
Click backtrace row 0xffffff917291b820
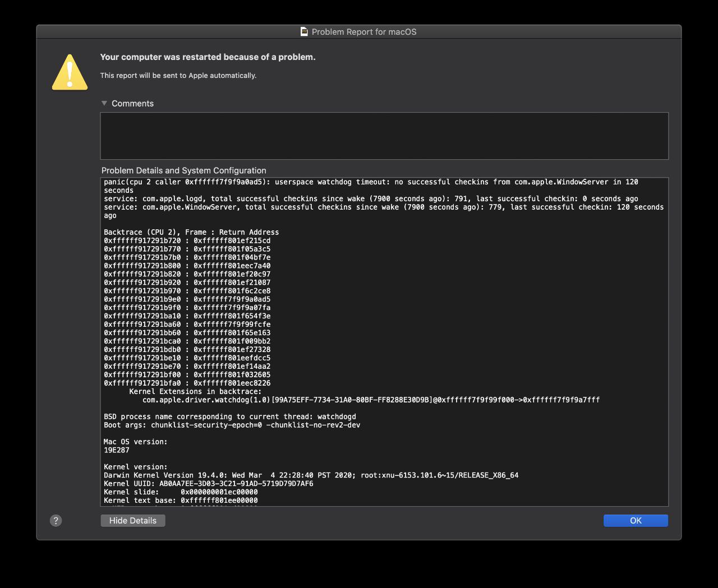click(x=187, y=274)
